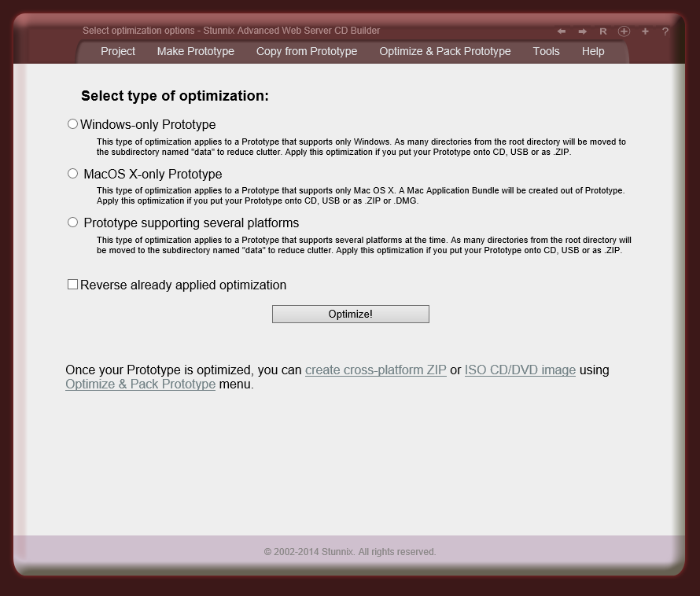Select Prototype supporting several platforms
Viewport: 700px width, 596px height.
click(72, 223)
